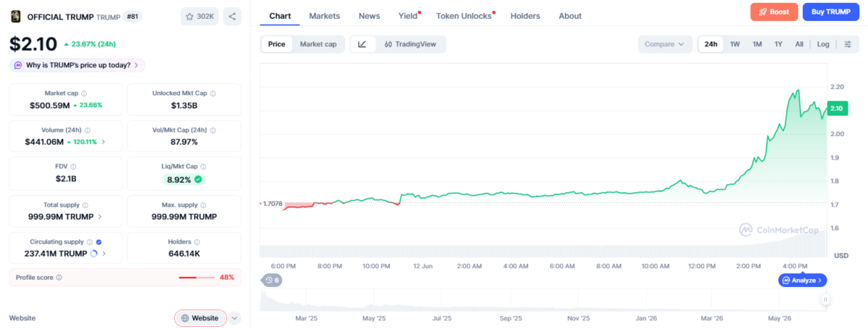Select the 1Y time range
This screenshot has width=868, height=329.
(x=778, y=44)
